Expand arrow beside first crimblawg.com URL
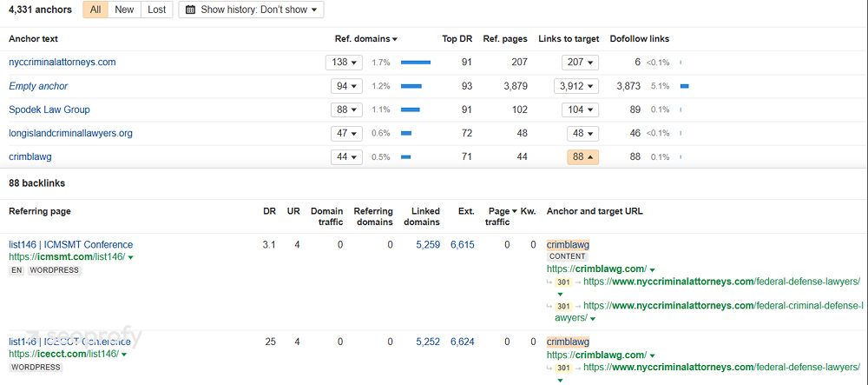868x385 pixels. [652, 269]
